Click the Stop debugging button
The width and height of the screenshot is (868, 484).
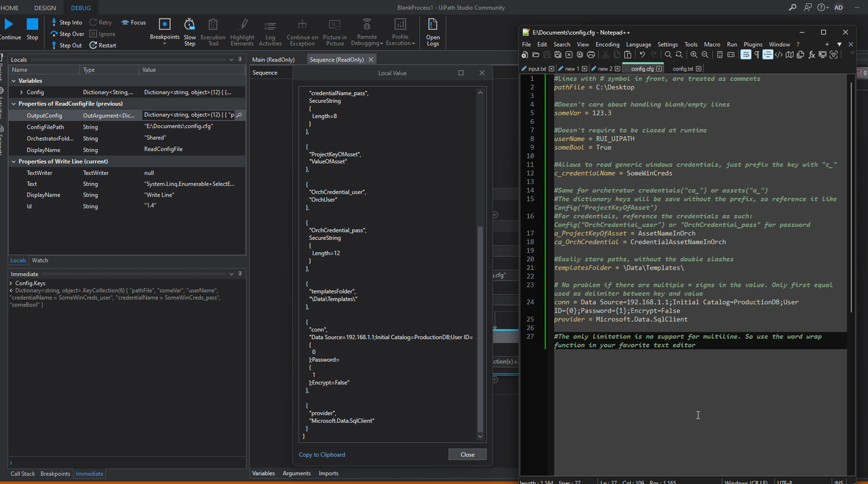(x=32, y=29)
